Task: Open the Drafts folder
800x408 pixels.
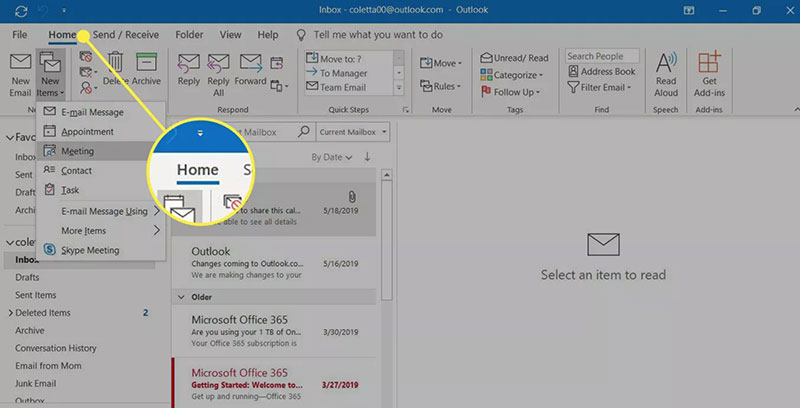Action: [27, 277]
